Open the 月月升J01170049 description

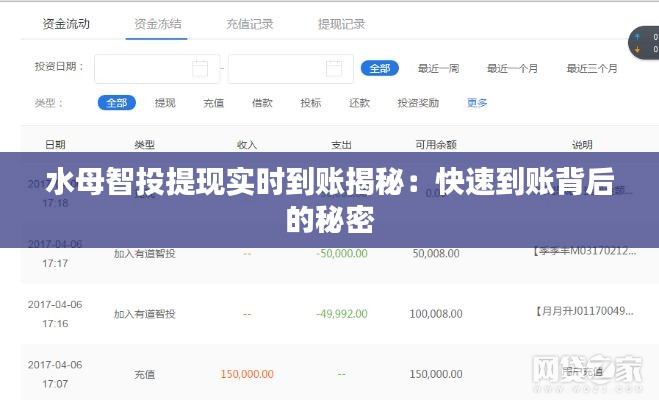click(x=585, y=311)
